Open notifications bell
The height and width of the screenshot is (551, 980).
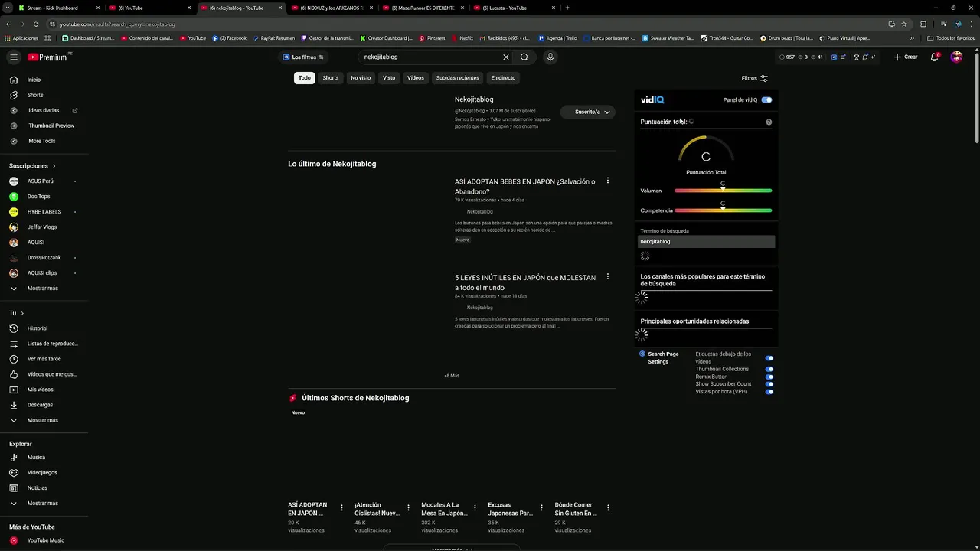935,57
